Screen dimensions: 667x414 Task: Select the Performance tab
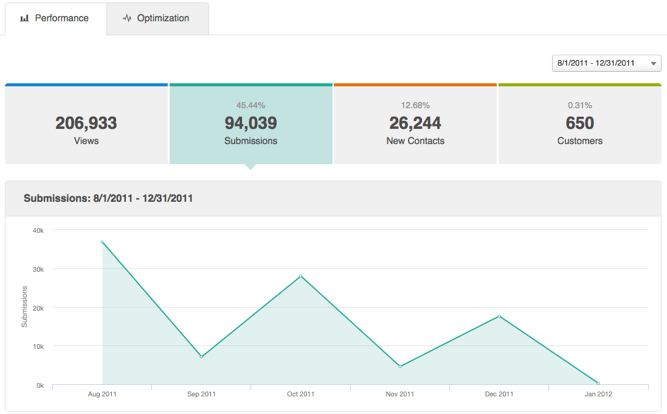(55, 18)
